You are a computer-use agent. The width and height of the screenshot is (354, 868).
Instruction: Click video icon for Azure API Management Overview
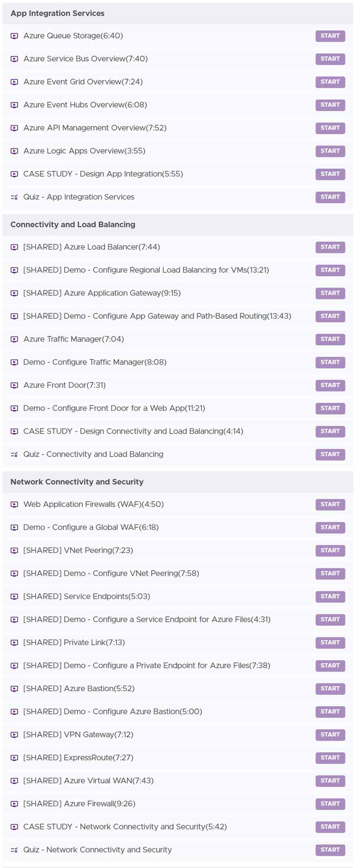(15, 128)
